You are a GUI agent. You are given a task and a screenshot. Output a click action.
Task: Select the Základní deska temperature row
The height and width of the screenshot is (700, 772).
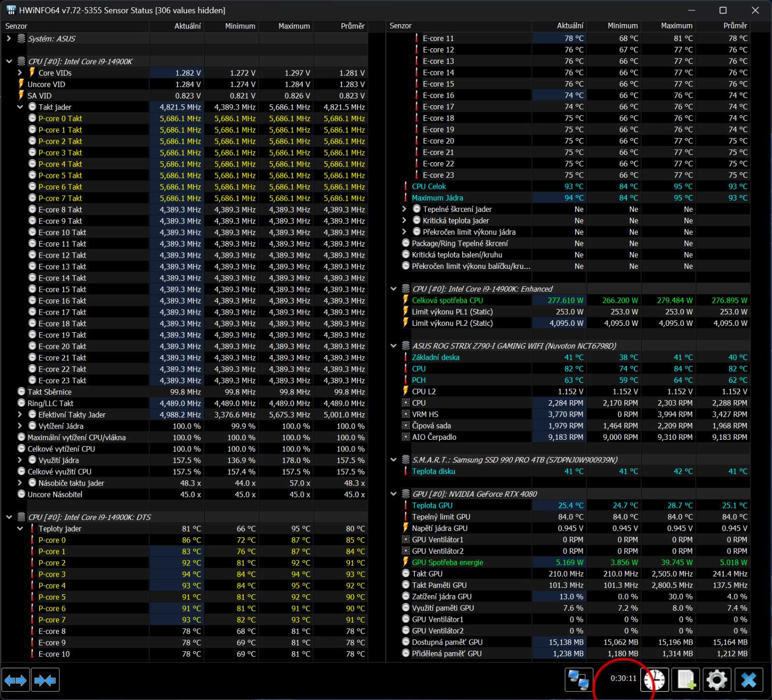pyautogui.click(x=568, y=357)
